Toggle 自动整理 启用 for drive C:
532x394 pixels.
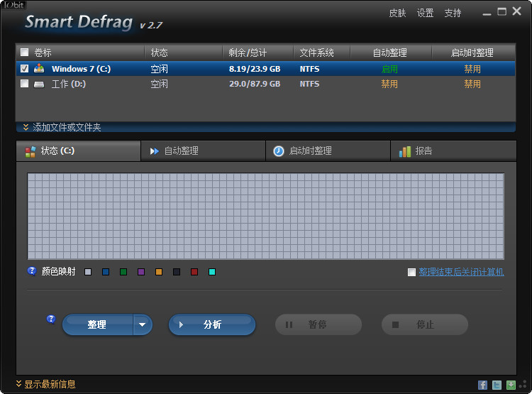389,69
